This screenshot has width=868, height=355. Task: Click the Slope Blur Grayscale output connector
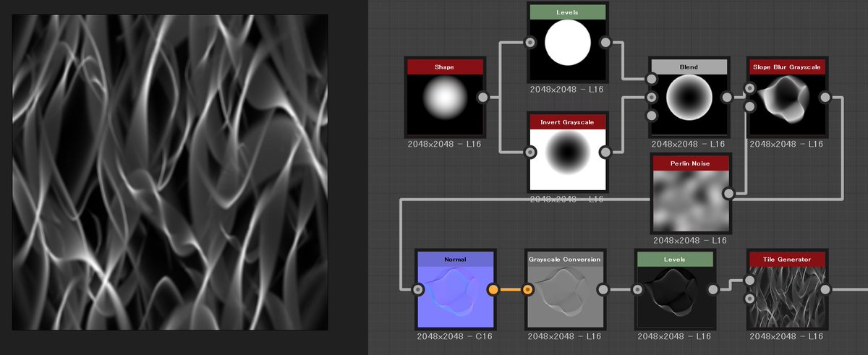[826, 97]
